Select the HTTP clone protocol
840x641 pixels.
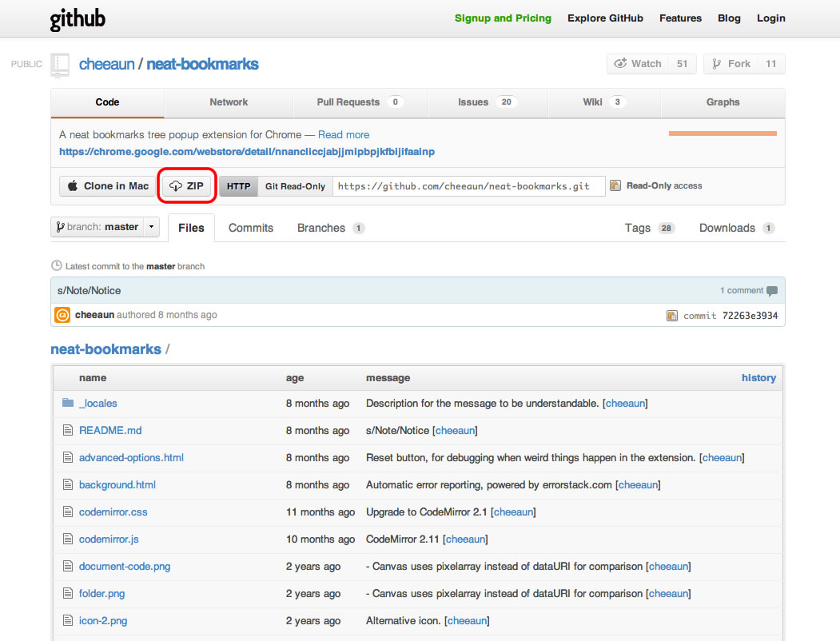[238, 186]
